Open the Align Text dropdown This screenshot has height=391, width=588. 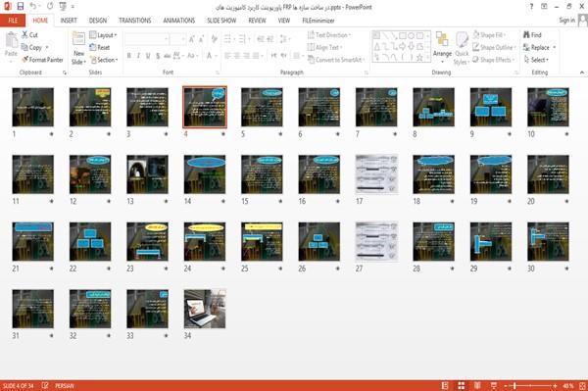coord(324,47)
